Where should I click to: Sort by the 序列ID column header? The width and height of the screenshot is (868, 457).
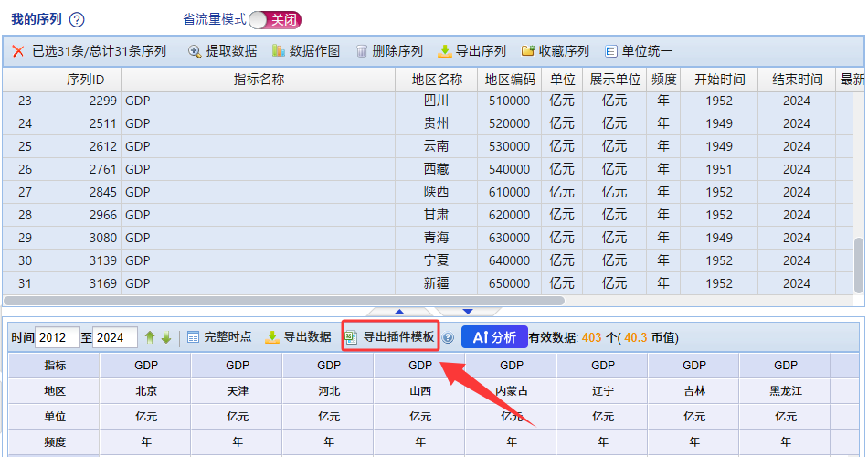tap(85, 80)
